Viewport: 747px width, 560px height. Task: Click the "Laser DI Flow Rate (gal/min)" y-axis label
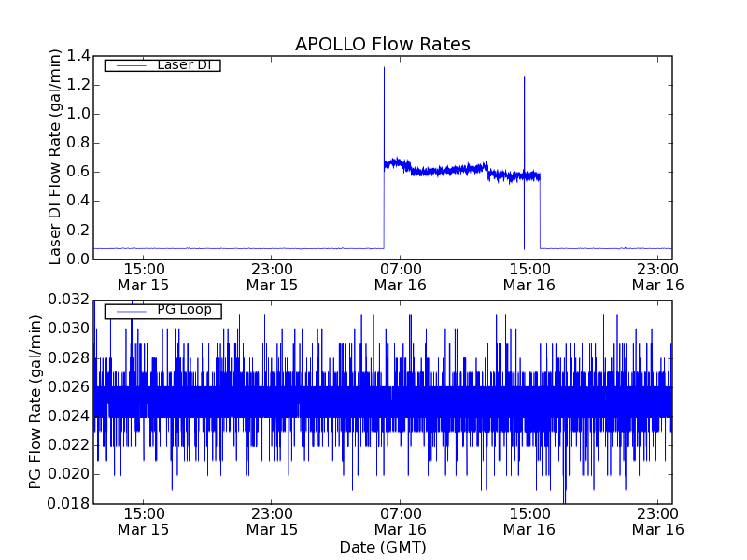(55, 158)
